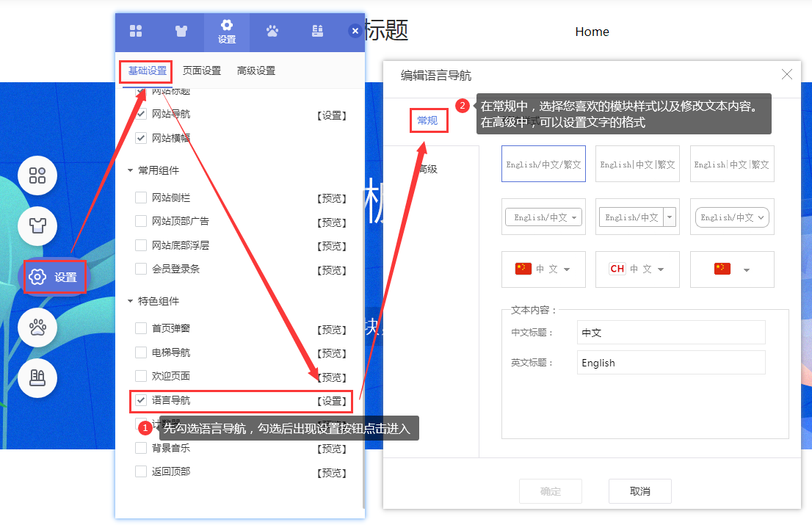Image resolution: width=812 pixels, height=525 pixels.
Task: Uncheck the 网站横幅 checkbox
Action: (141, 138)
